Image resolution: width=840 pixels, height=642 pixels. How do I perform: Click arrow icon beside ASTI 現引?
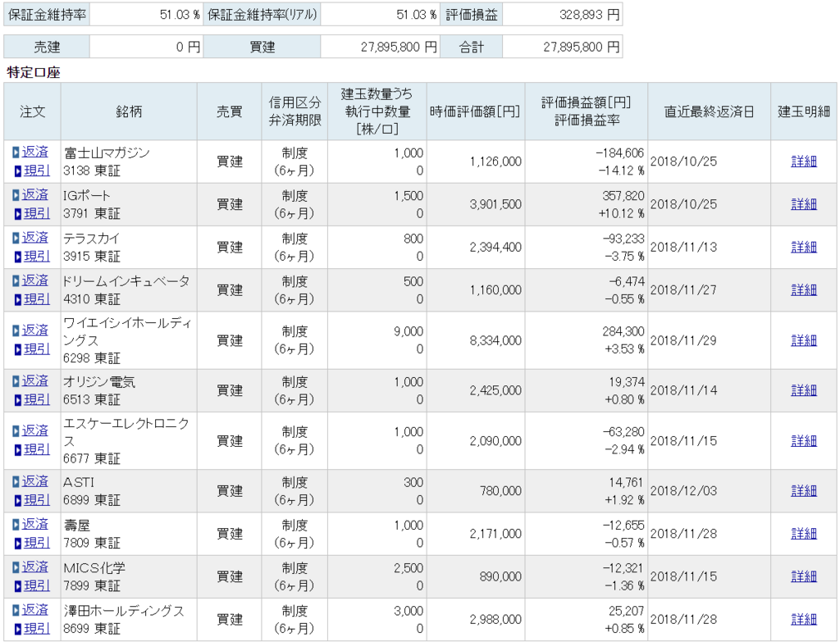coord(18,501)
